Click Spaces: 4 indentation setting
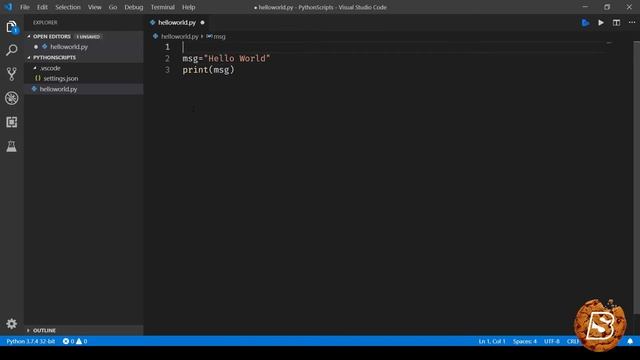 (x=524, y=341)
